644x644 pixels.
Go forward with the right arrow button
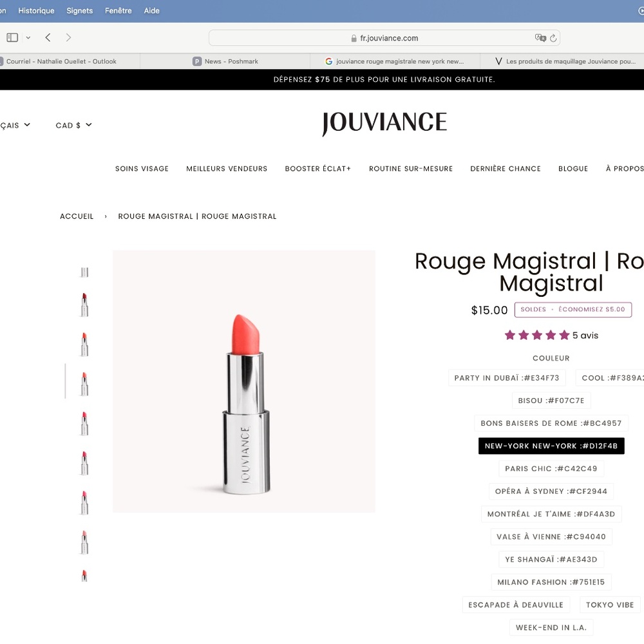coord(68,38)
